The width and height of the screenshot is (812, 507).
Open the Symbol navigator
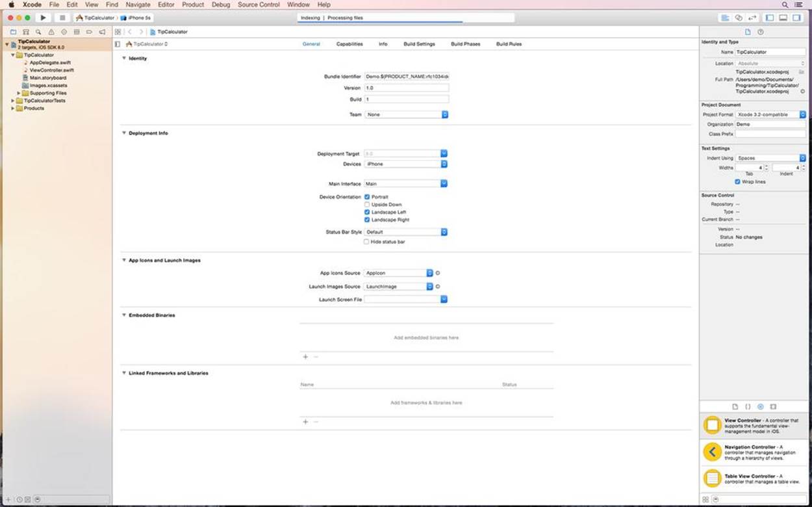26,31
